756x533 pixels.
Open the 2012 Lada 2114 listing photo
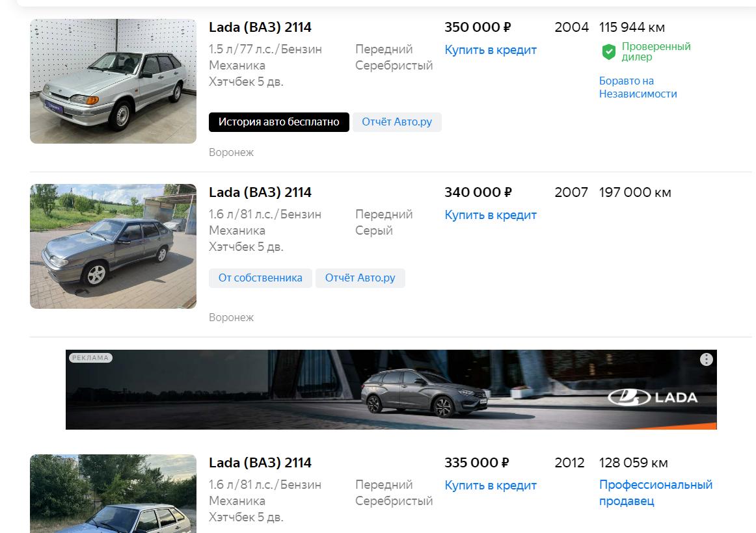113,493
